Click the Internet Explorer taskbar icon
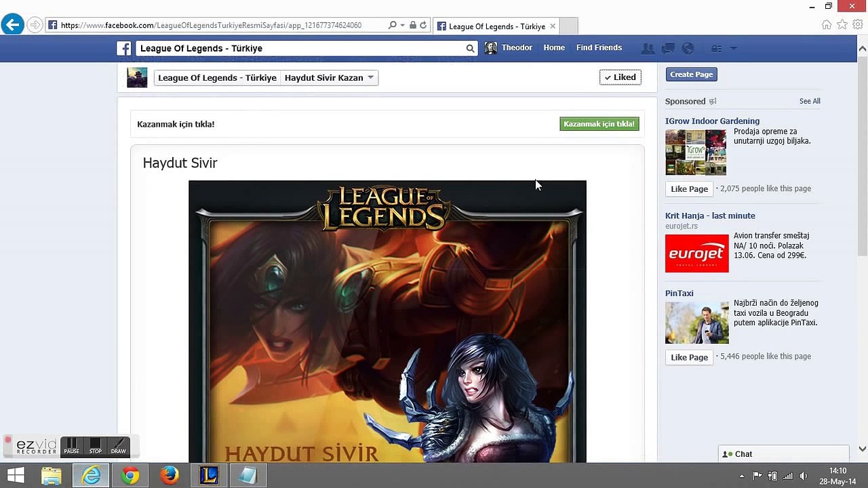 point(91,476)
